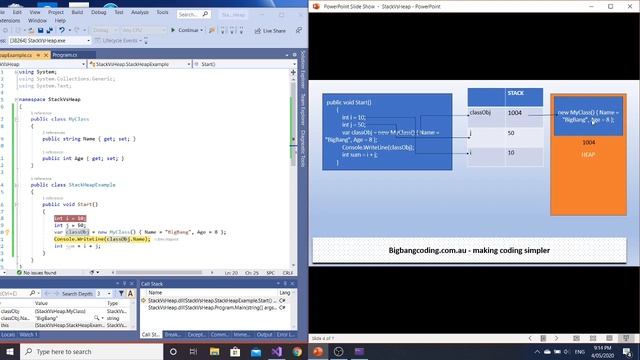Screen dimensions: 640x360
Task: Collapse the MyClass class outline
Action: tap(16, 119)
